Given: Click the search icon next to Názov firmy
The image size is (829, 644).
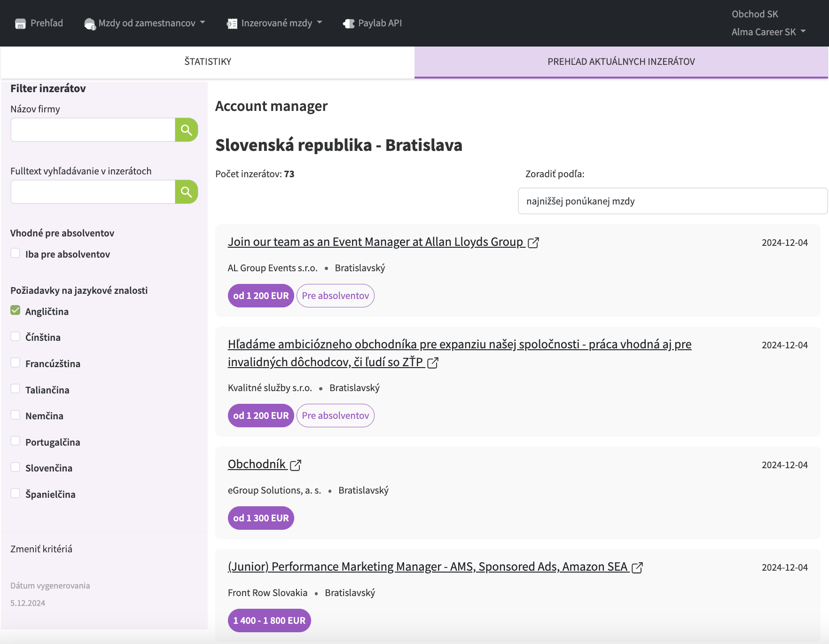Looking at the screenshot, I should click(x=186, y=130).
